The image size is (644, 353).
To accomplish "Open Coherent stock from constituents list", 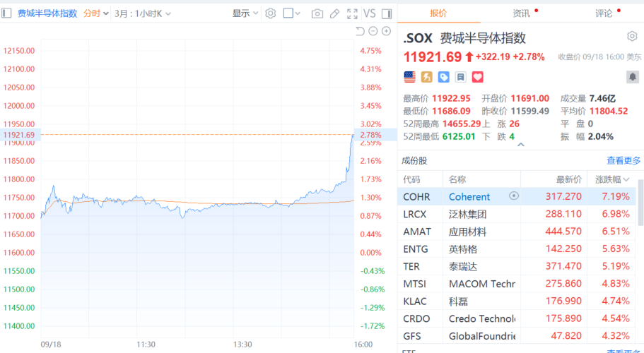I will pyautogui.click(x=469, y=197).
